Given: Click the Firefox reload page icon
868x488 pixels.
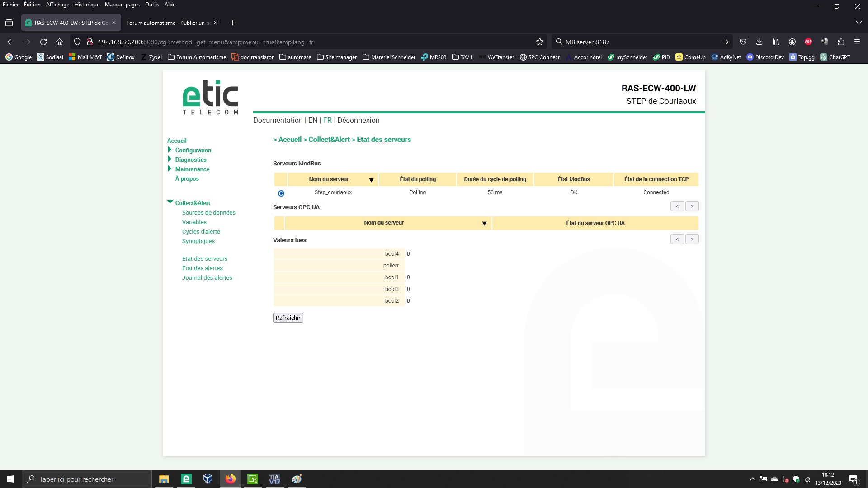Looking at the screenshot, I should [43, 42].
